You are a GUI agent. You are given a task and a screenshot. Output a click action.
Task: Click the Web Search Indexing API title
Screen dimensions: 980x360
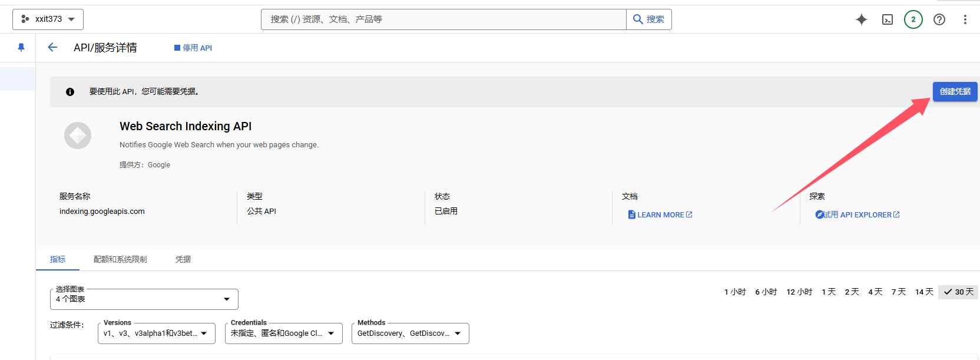tap(186, 126)
